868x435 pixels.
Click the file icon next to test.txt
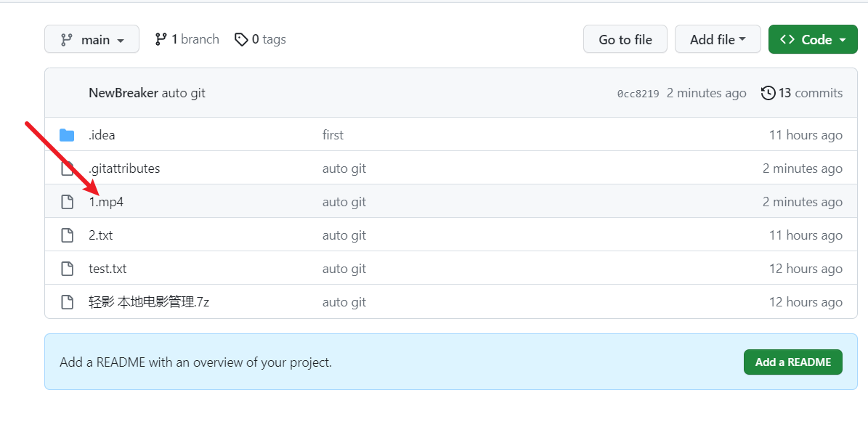pyautogui.click(x=67, y=268)
